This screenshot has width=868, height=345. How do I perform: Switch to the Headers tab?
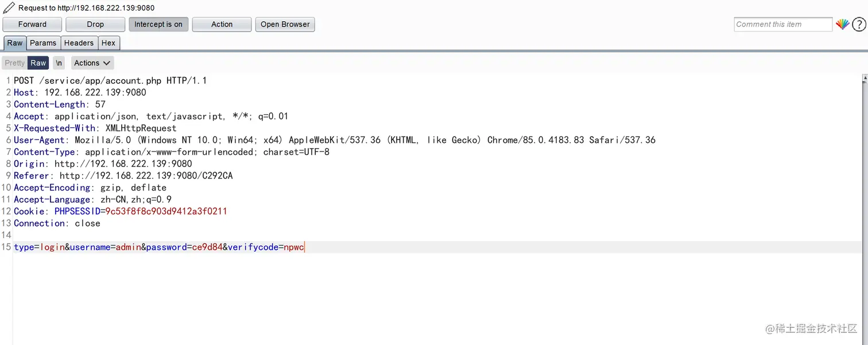(x=79, y=43)
